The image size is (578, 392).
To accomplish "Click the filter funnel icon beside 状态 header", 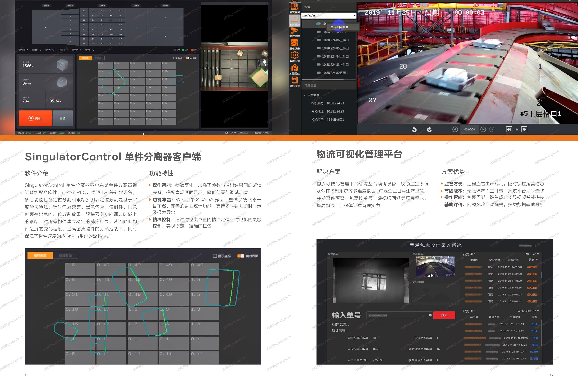I will [537, 260].
